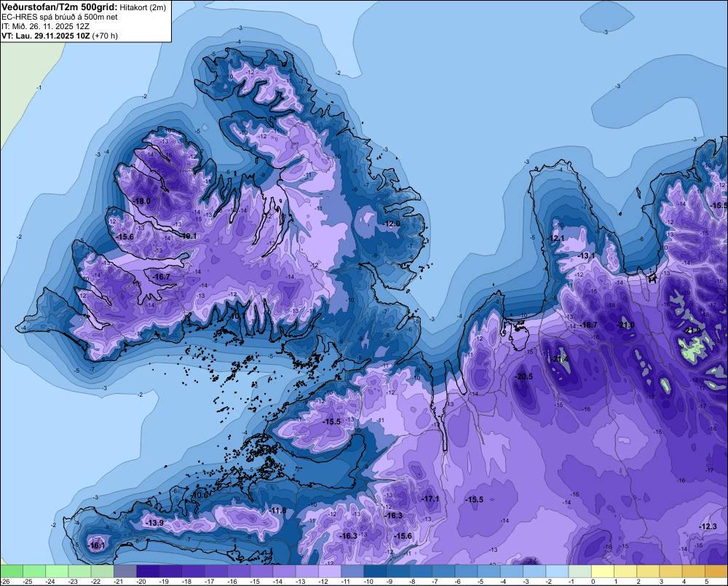
Task: Click the -18.0 temperature label on the map
Action: coord(142,201)
